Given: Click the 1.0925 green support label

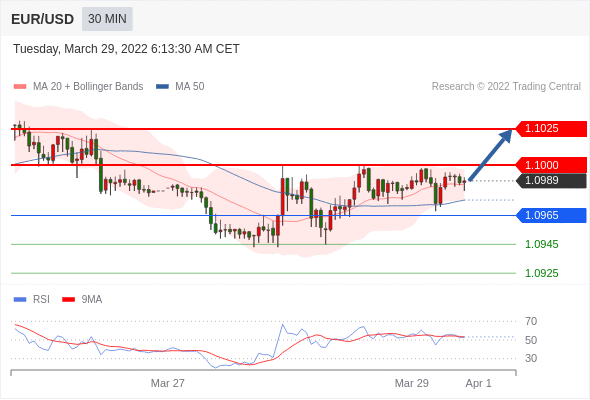Looking at the screenshot, I should pos(541,274).
